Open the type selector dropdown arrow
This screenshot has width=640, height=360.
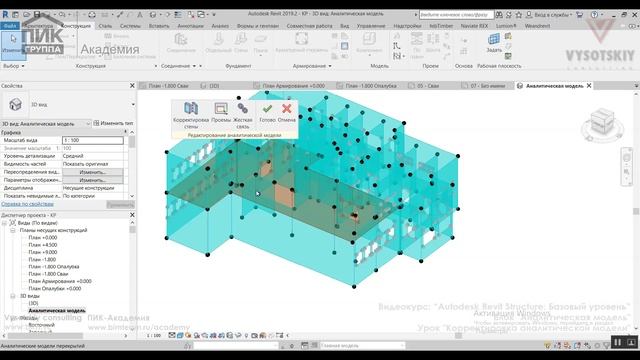coord(133,104)
